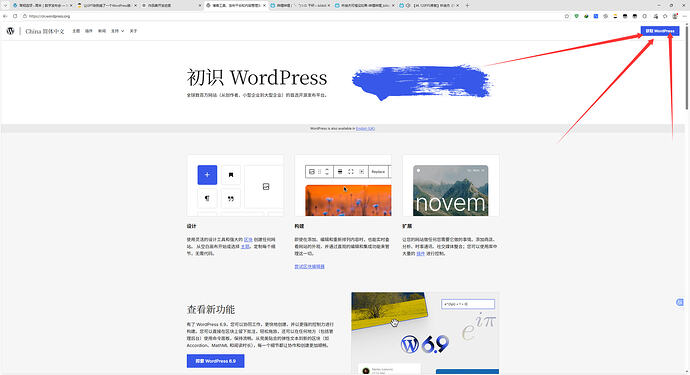Click the novem mountain image in 扩展 card
This screenshot has height=375, width=690.
click(451, 191)
